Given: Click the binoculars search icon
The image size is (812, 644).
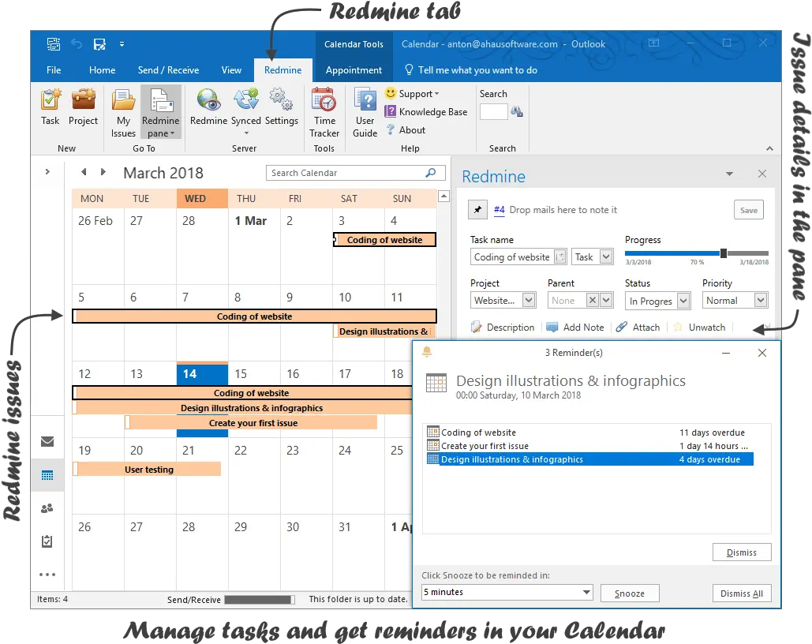Looking at the screenshot, I should [x=517, y=112].
